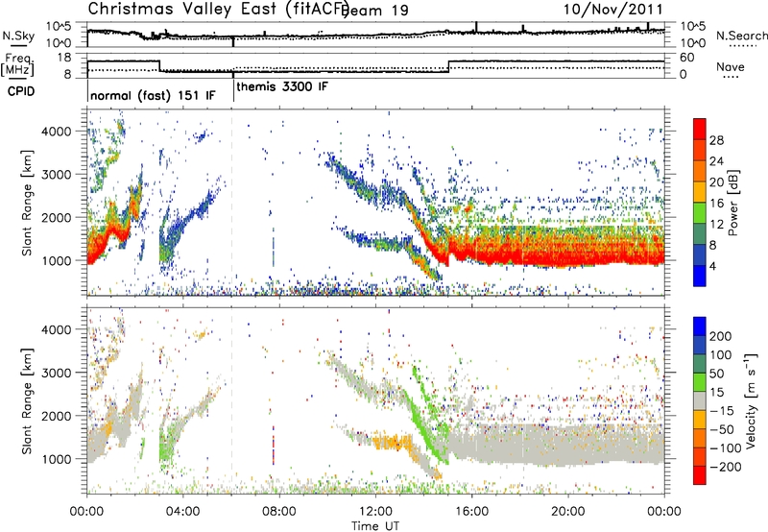Image resolution: width=768 pixels, height=532 pixels.
Task: Click the '18' frequency axis tick label
Action: 64,58
